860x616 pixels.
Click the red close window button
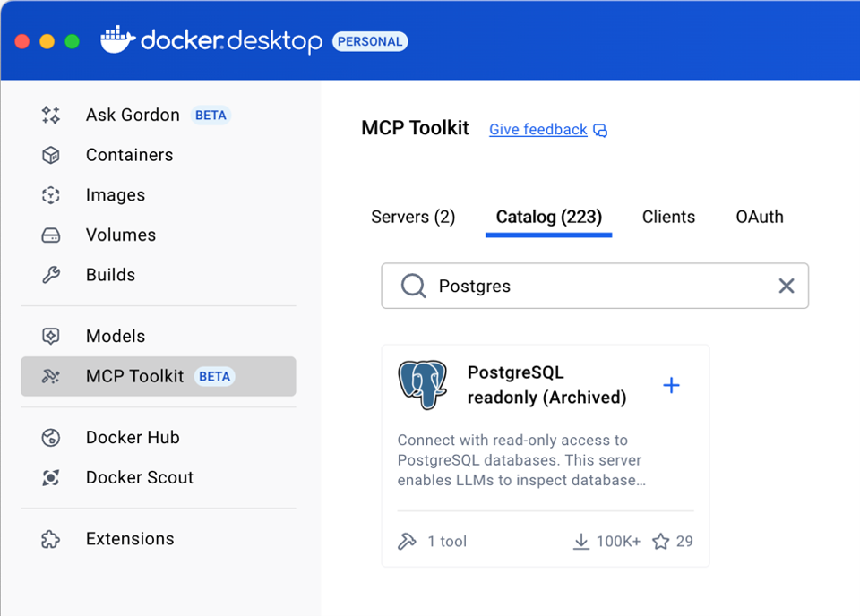pos(21,42)
